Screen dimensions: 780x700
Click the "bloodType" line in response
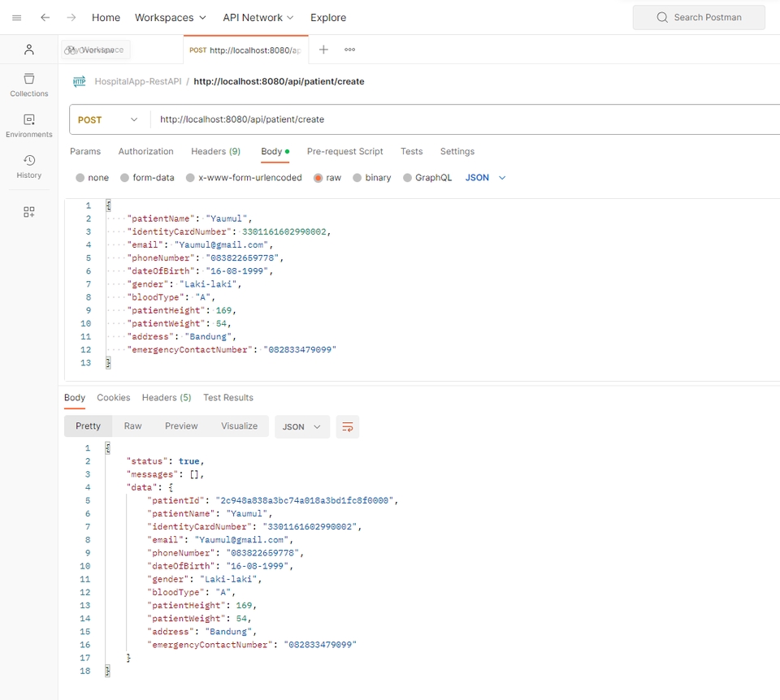point(191,593)
